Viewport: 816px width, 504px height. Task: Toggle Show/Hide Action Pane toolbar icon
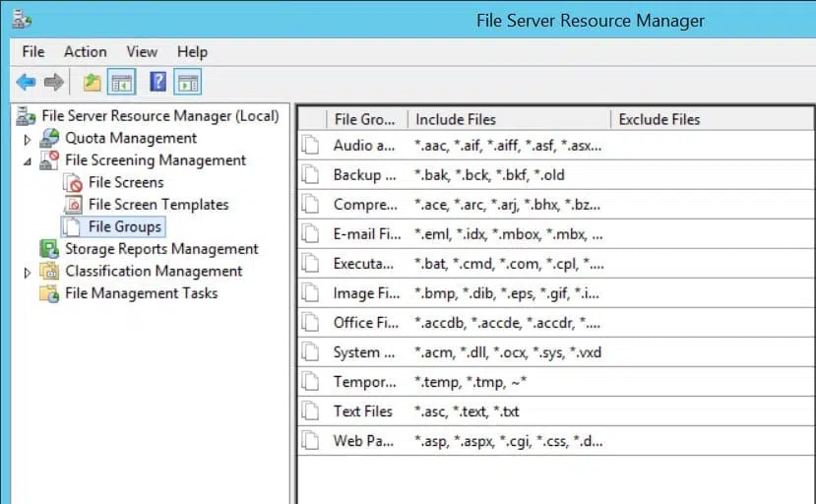(x=187, y=83)
